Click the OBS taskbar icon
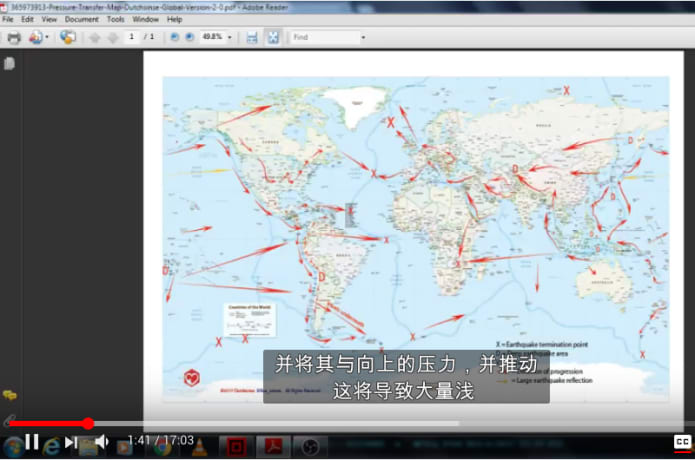695x460 pixels. (x=310, y=447)
